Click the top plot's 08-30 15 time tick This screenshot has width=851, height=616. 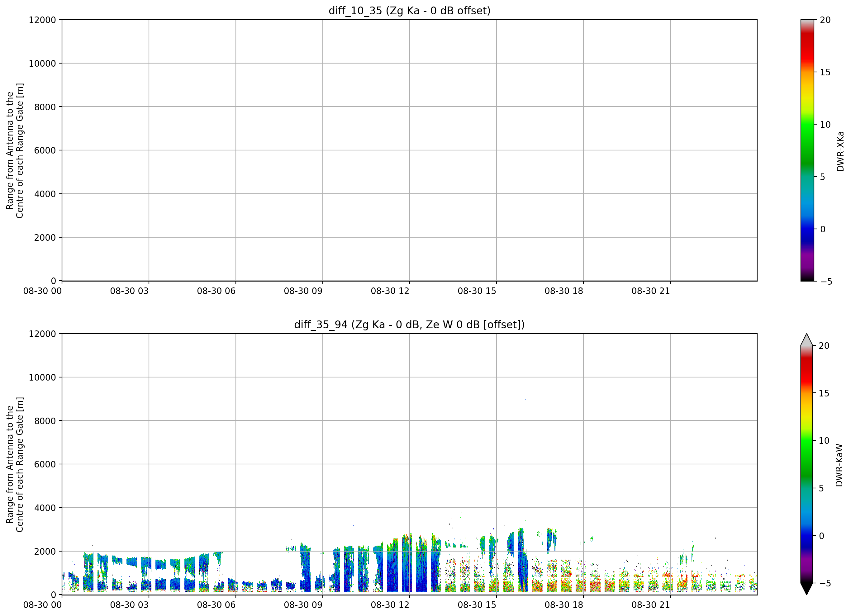(x=477, y=291)
